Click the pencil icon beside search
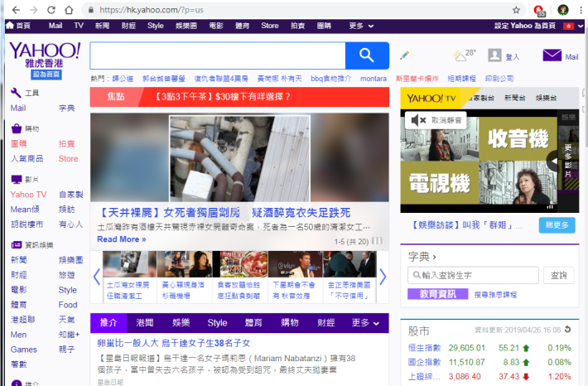Viewport: 588px width, 386px height. (x=404, y=55)
